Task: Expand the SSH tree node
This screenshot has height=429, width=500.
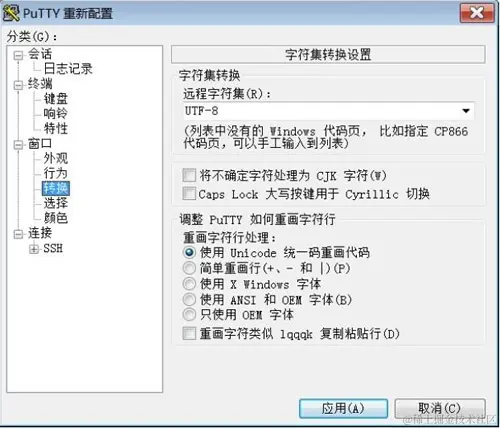Action: click(x=34, y=249)
